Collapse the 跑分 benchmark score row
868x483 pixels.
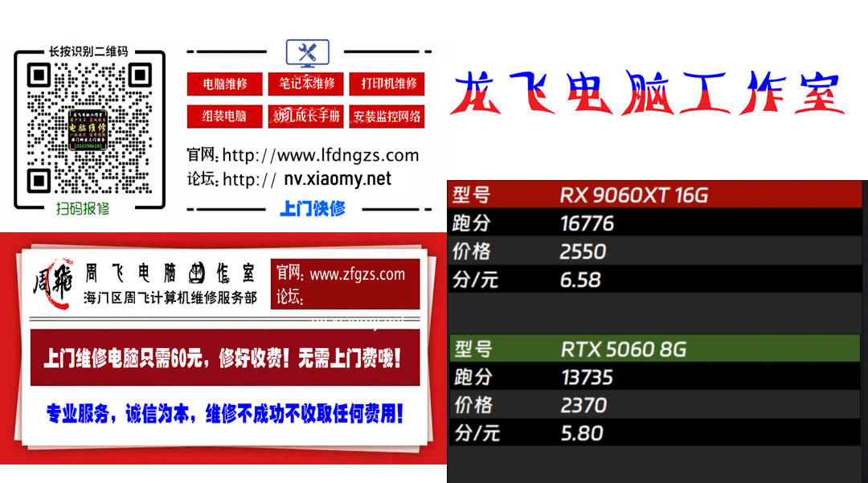(474, 223)
